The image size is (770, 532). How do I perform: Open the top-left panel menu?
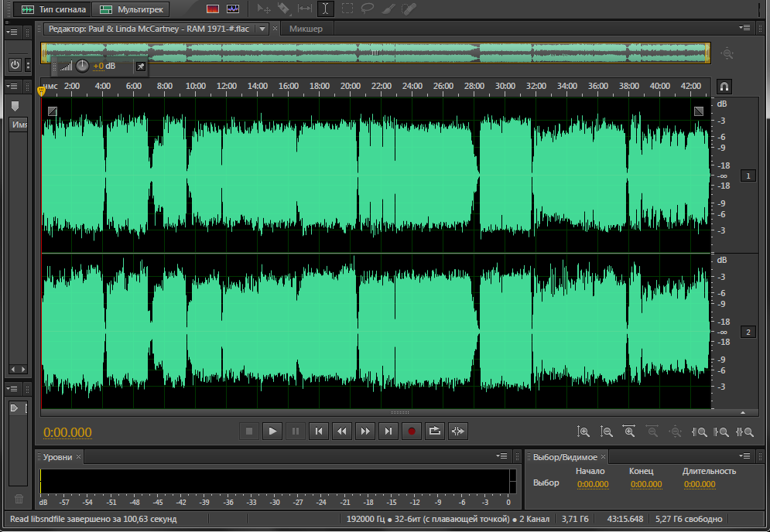click(x=12, y=32)
